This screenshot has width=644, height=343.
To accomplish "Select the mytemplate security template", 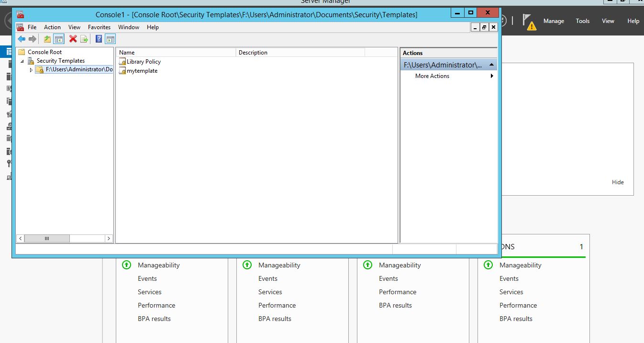I will (142, 71).
